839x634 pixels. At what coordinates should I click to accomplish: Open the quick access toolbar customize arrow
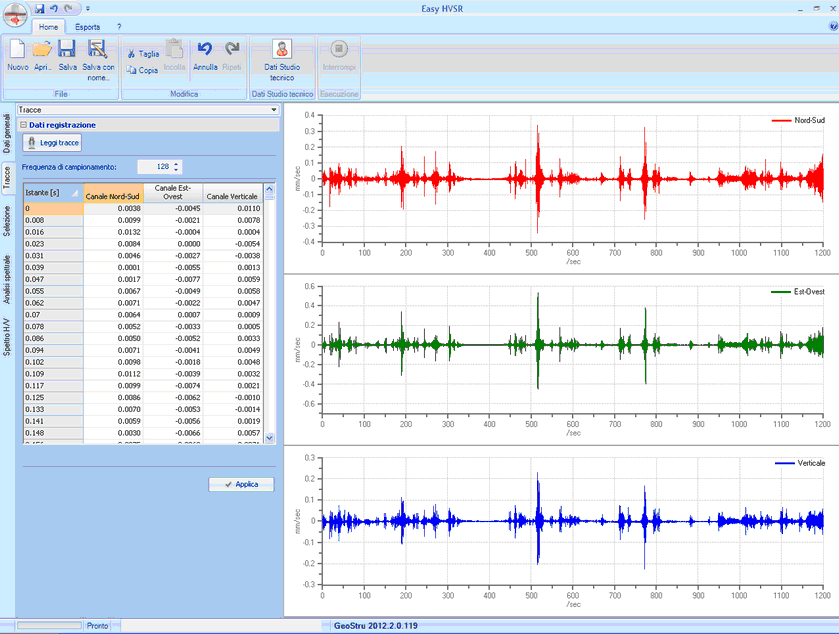click(x=88, y=9)
